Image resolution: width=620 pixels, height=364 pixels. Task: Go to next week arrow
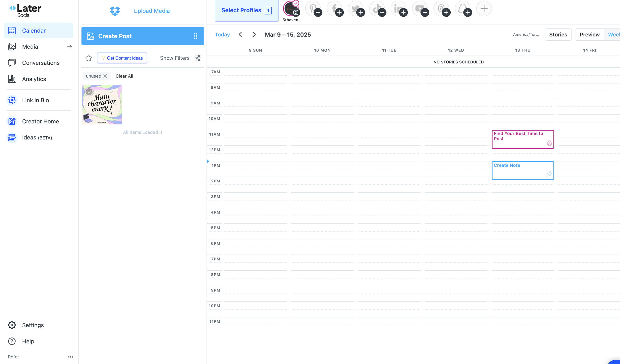point(254,34)
